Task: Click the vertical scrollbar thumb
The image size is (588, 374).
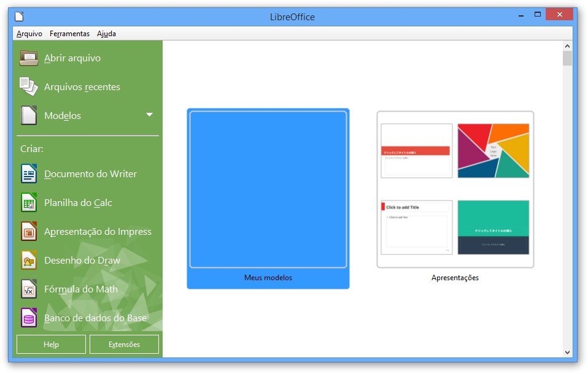Action: (567, 58)
